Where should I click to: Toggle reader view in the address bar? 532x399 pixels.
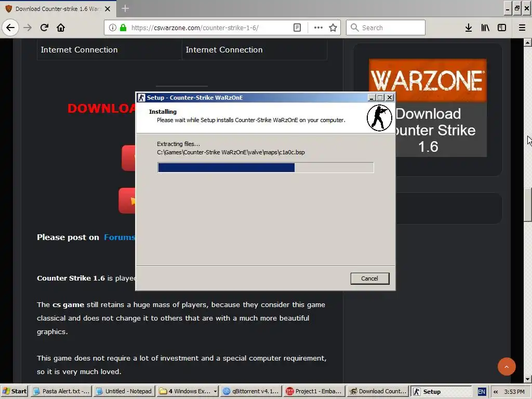(297, 28)
